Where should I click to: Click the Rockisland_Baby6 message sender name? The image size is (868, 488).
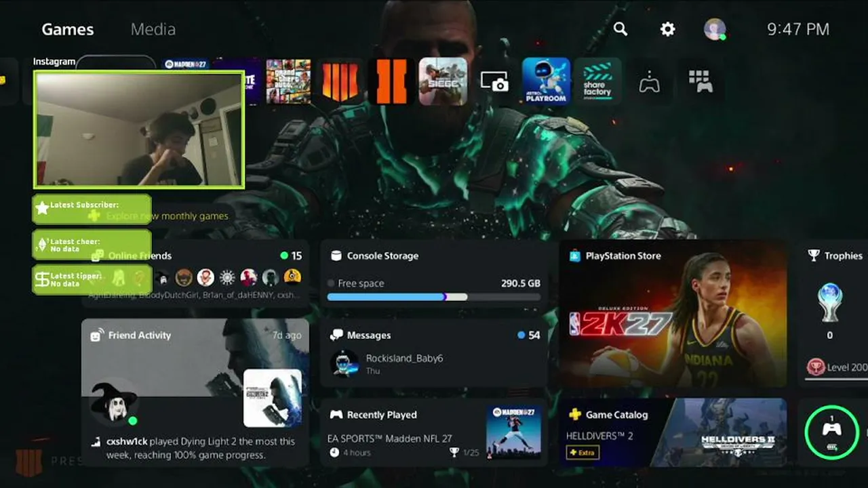point(404,358)
